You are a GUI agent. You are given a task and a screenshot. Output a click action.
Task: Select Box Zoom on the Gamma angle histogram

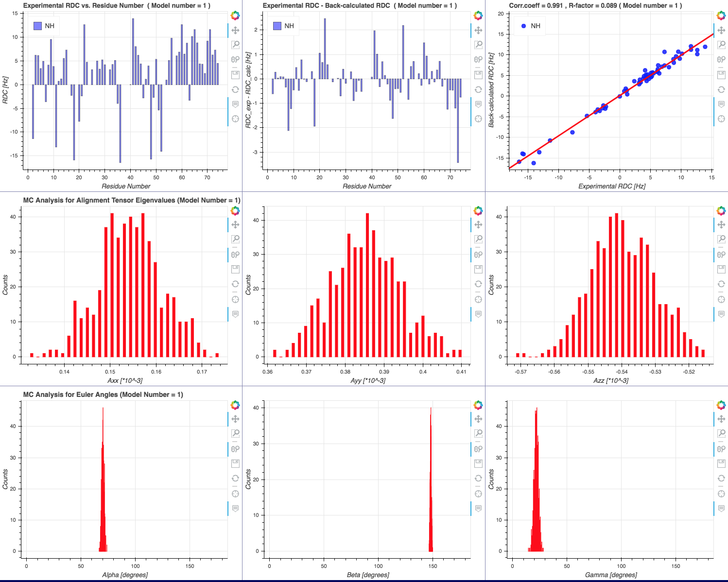coord(721,433)
